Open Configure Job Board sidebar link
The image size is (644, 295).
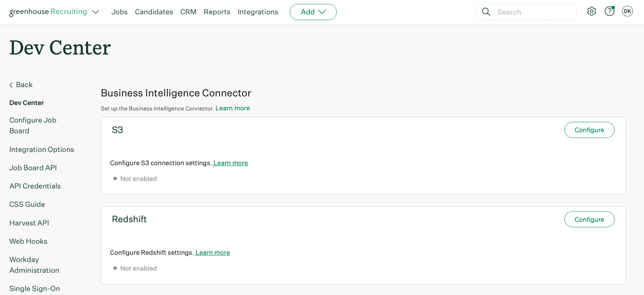(x=33, y=125)
